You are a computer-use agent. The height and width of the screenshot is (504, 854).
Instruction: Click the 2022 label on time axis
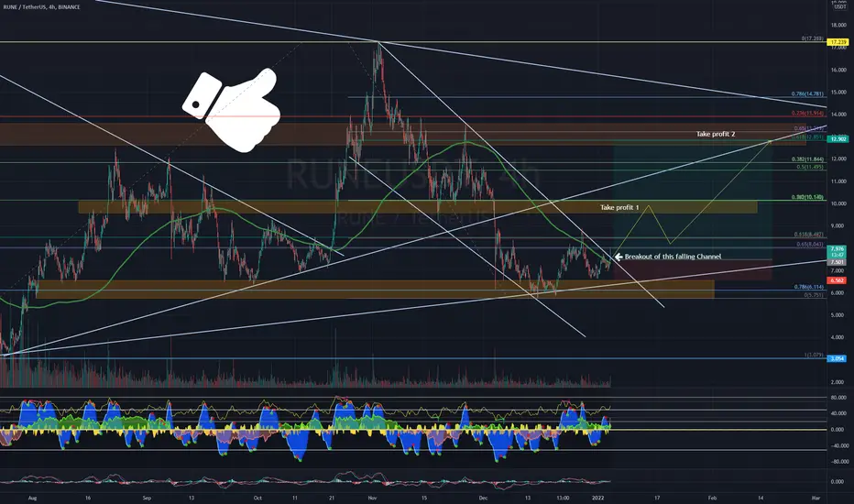tap(598, 498)
